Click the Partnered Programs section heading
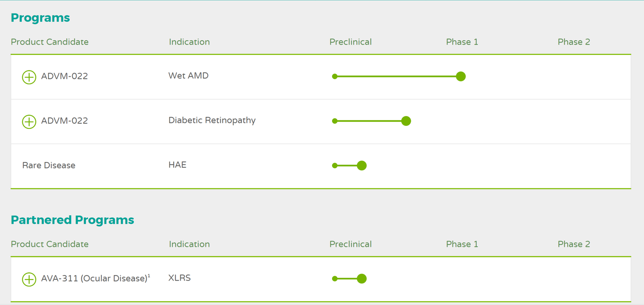 point(72,220)
